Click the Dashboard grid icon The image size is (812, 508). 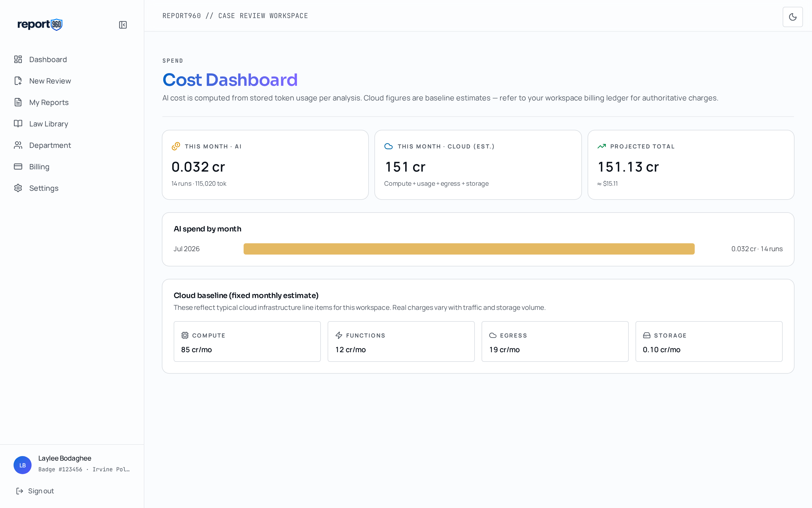18,60
